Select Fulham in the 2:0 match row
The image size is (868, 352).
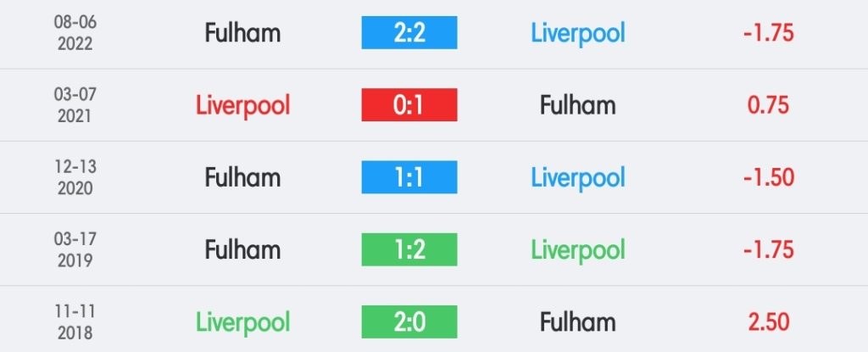point(578,321)
